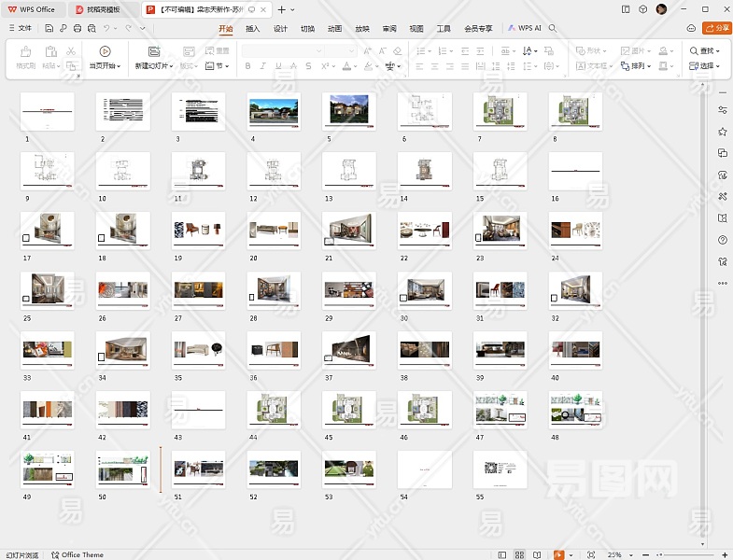Expand the Arrange dropdown menu
The image size is (733, 560).
[x=641, y=66]
